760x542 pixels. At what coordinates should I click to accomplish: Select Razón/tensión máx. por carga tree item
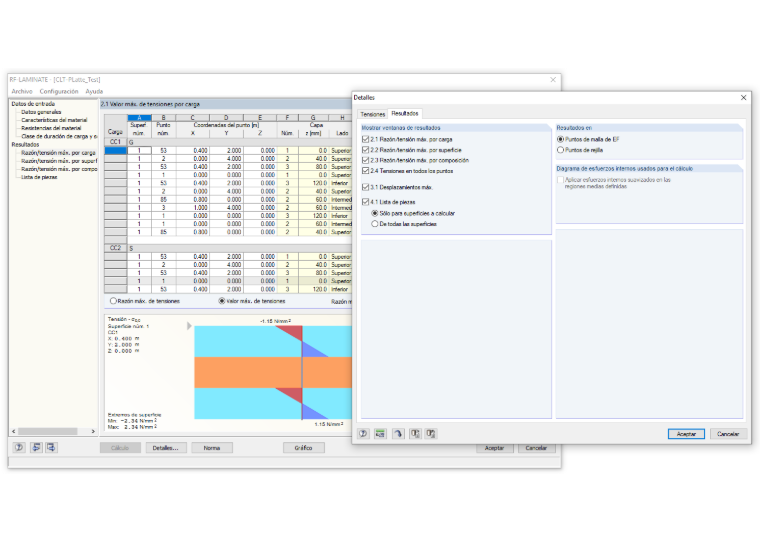(58, 153)
